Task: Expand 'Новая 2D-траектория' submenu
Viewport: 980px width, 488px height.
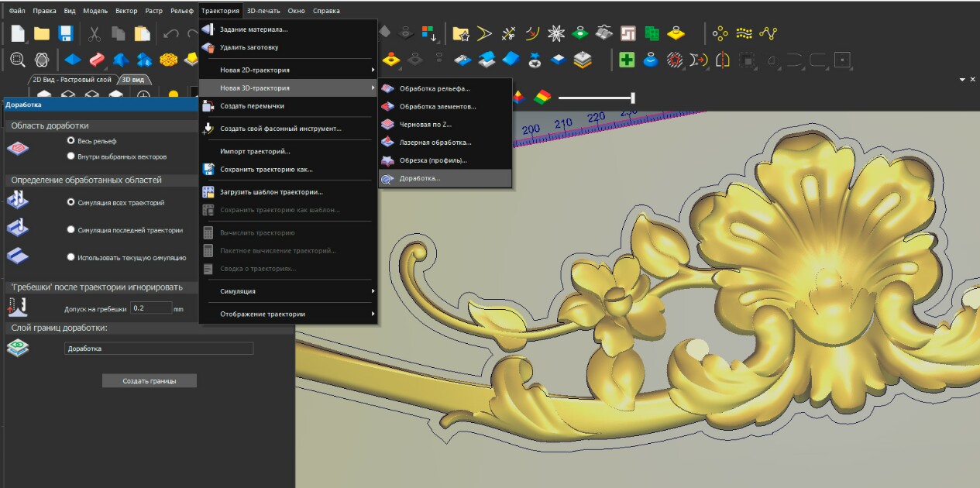Action: tap(288, 70)
